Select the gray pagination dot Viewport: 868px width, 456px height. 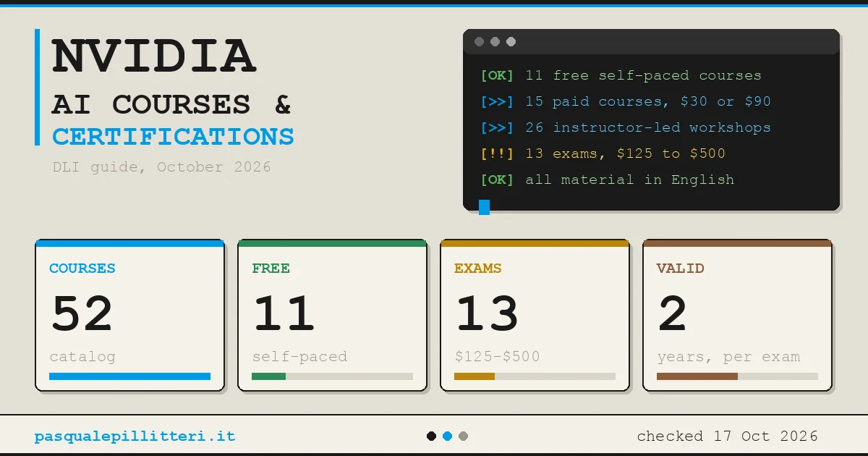pos(464,436)
